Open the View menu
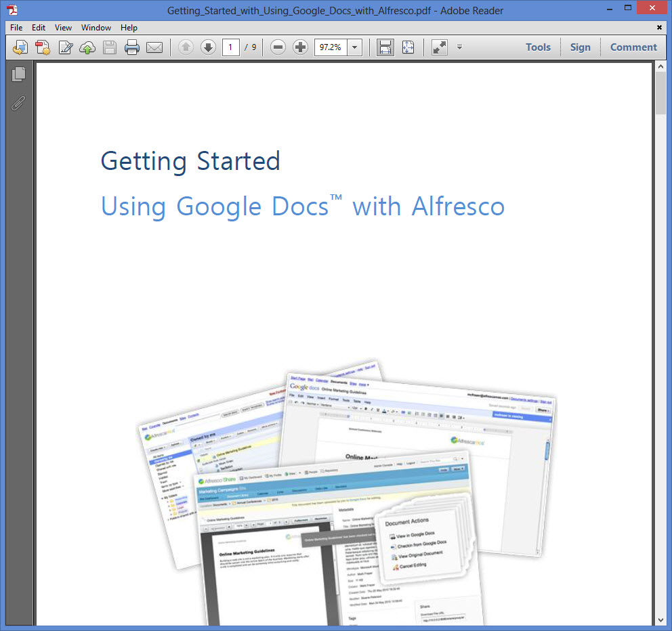The width and height of the screenshot is (672, 631). pyautogui.click(x=63, y=28)
